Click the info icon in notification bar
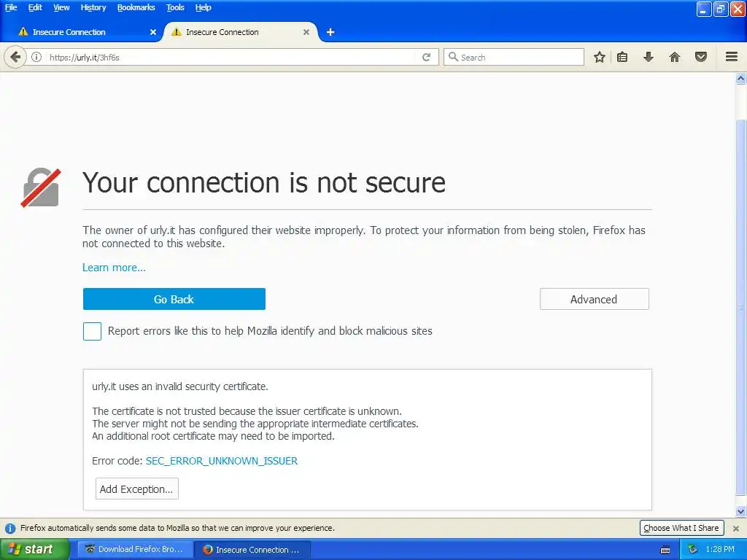This screenshot has height=560, width=747. pyautogui.click(x=10, y=528)
